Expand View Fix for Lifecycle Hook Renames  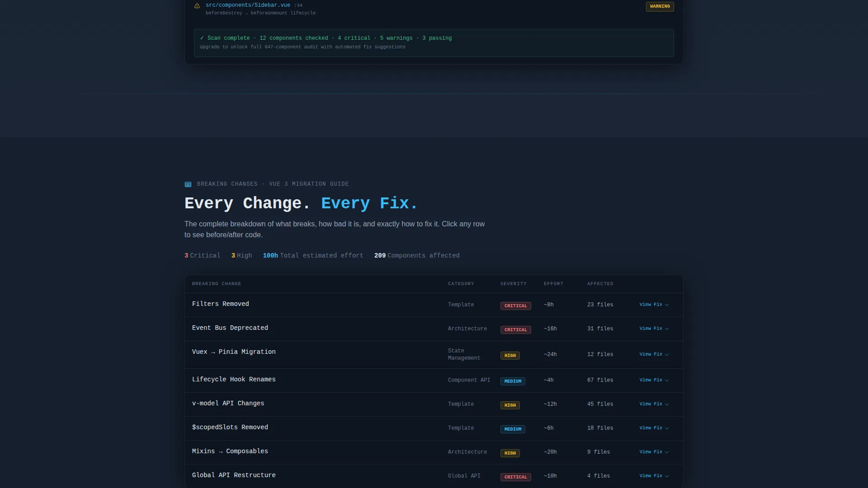click(654, 380)
